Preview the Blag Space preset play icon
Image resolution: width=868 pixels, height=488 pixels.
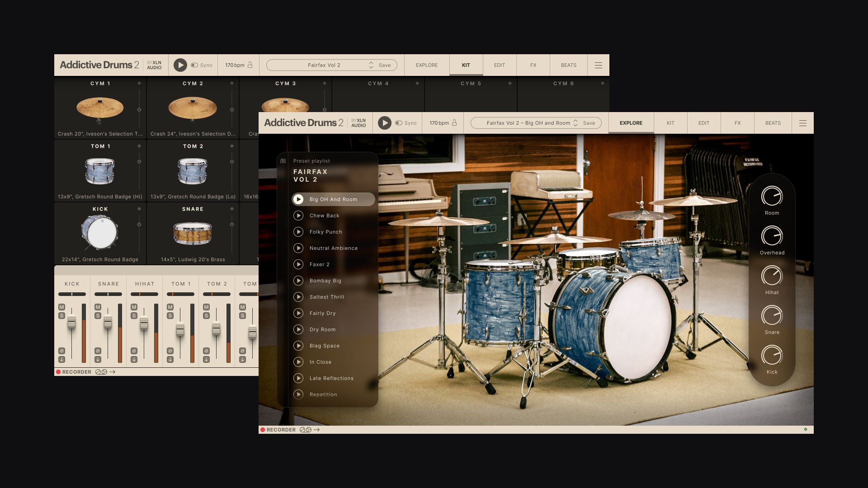coord(298,346)
